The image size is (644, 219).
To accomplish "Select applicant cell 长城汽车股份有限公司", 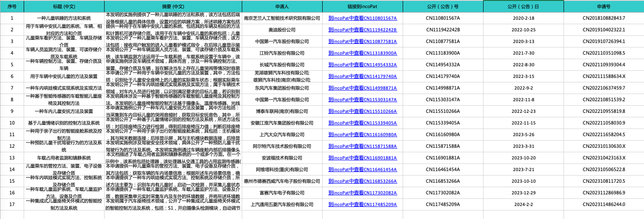I will [282, 65].
